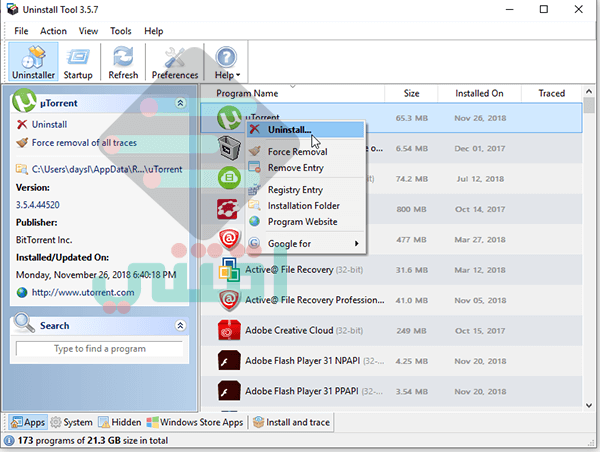Expand the Google for submenu
This screenshot has width=600, height=452.
point(305,243)
